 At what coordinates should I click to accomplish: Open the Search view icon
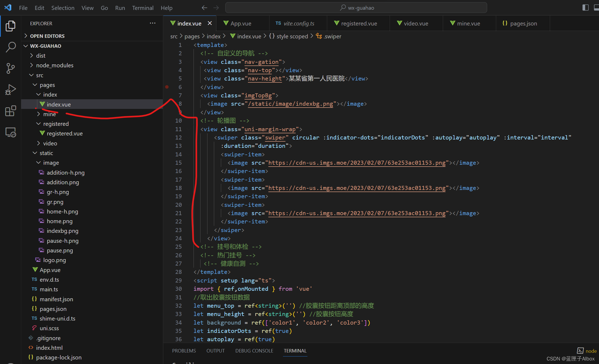10,47
